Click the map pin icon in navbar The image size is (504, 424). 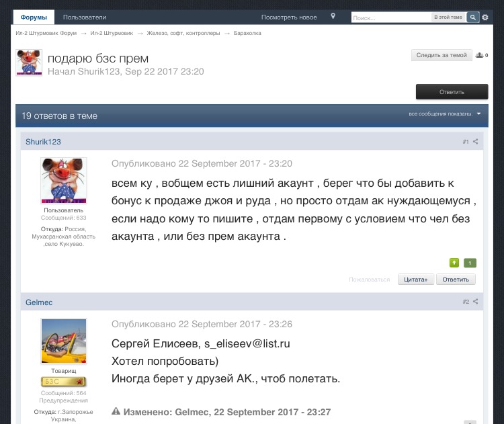pyautogui.click(x=333, y=16)
